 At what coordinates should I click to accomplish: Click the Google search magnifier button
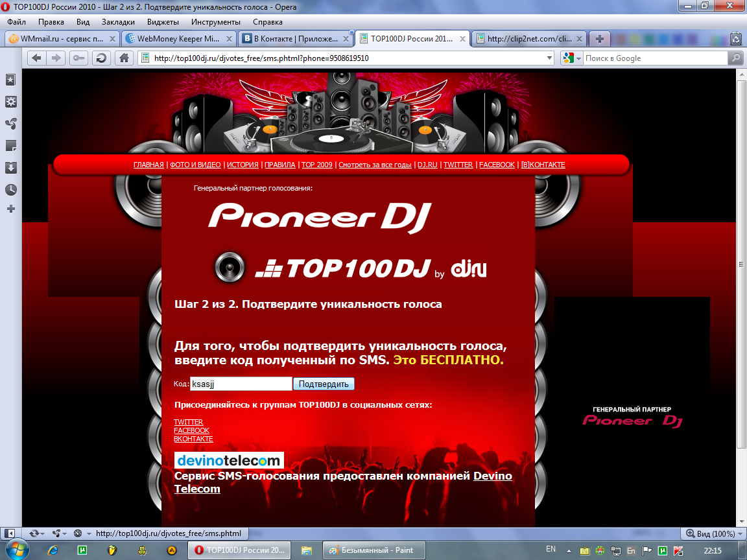(735, 58)
